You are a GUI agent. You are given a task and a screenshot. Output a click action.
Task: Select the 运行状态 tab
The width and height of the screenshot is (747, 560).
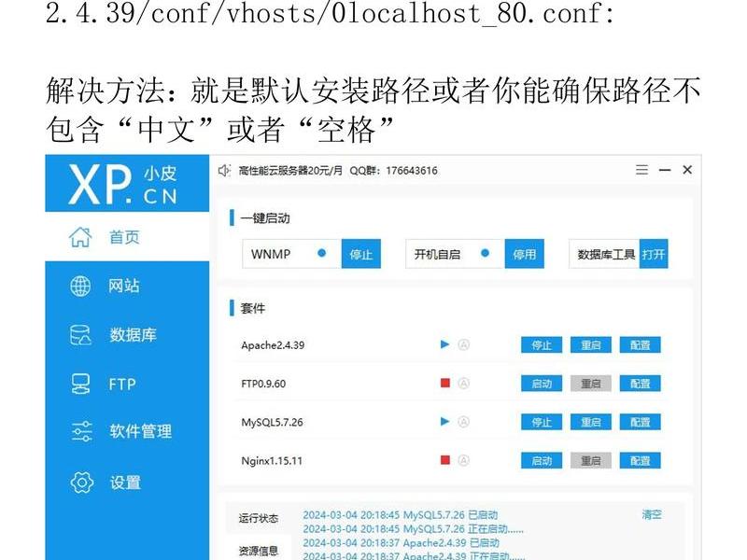(x=259, y=518)
